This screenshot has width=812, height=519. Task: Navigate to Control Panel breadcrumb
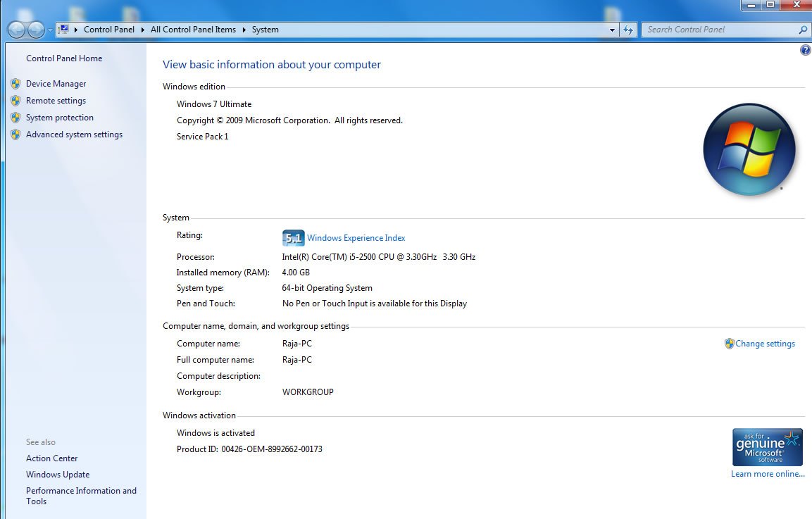tap(108, 30)
